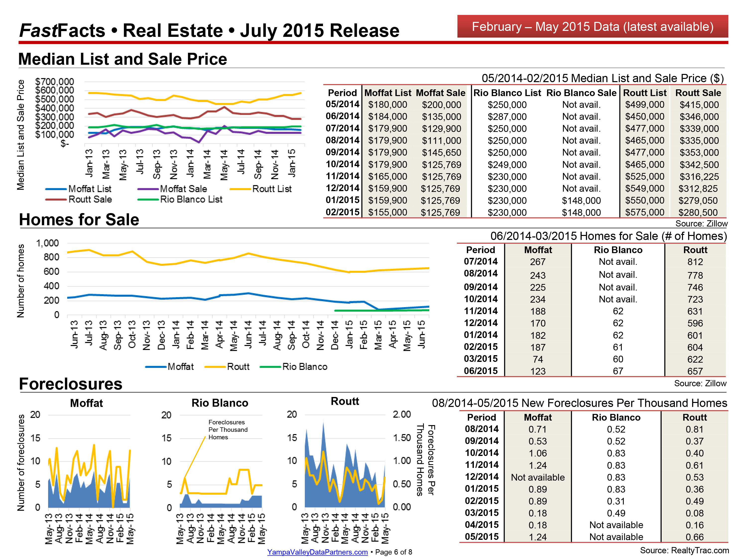Click the Foreclosures section heading

point(70,384)
